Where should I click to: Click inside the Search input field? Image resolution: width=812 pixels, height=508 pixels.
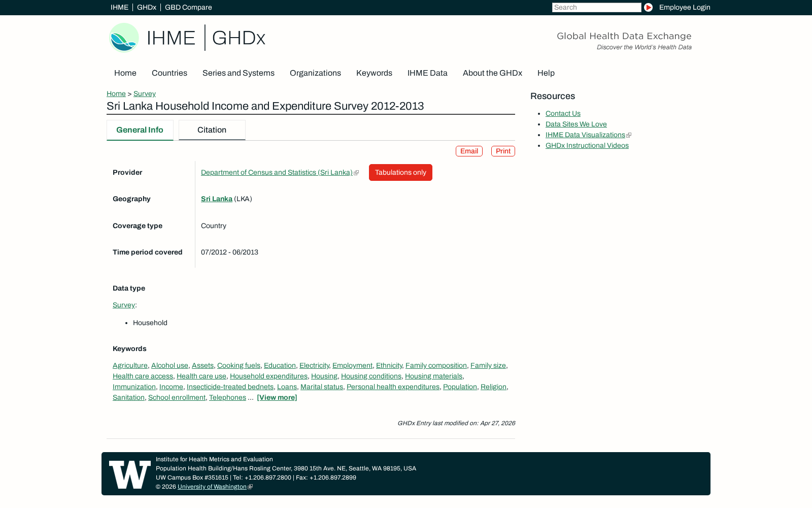click(596, 7)
